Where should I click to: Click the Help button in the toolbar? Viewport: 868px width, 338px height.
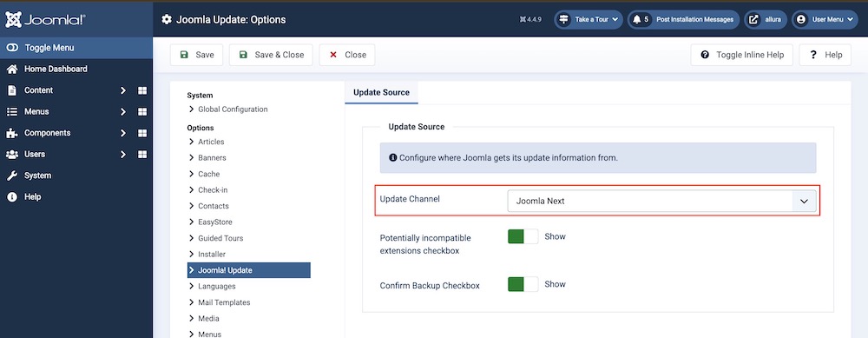[825, 55]
